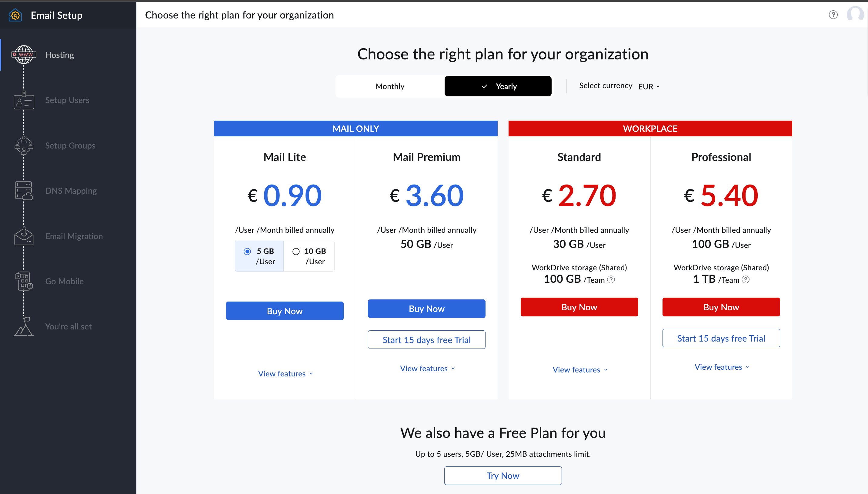Screen dimensions: 868x494
Task: Expand View features for Mail Lite
Action: (x=285, y=374)
